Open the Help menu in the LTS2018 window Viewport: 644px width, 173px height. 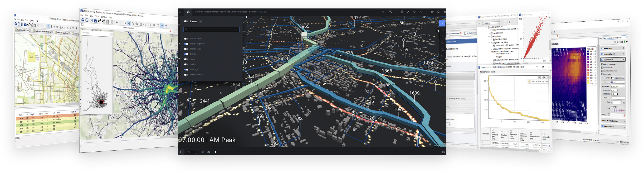110,17
